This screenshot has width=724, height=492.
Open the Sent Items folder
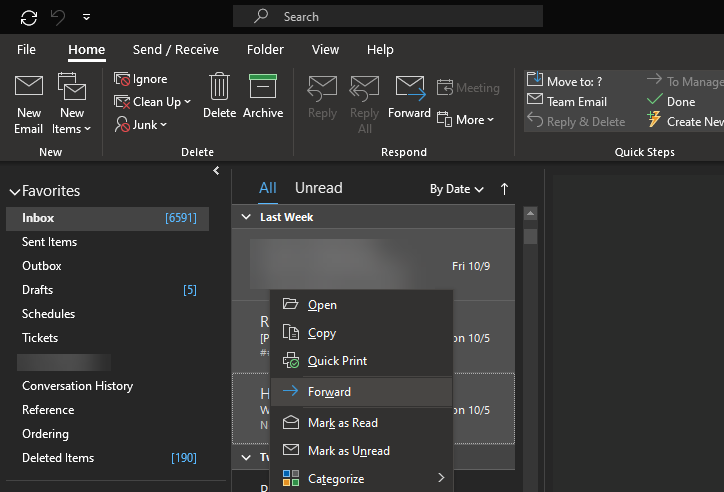click(49, 242)
